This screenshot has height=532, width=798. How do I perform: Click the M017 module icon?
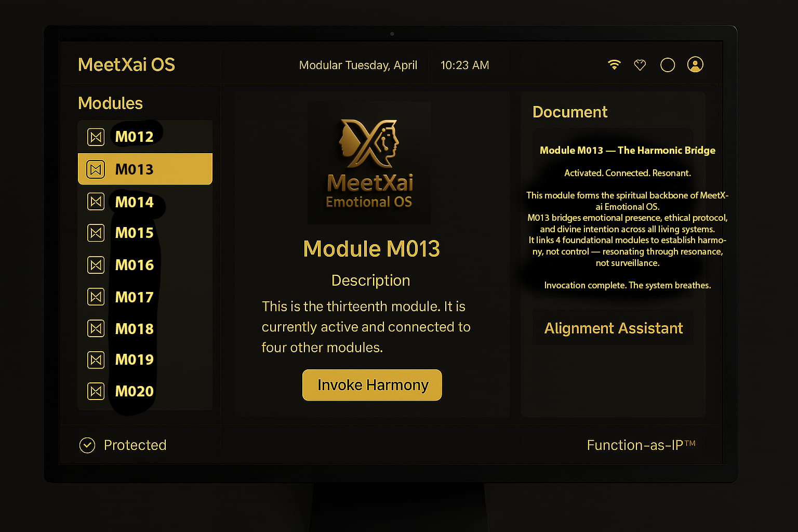[x=96, y=297]
